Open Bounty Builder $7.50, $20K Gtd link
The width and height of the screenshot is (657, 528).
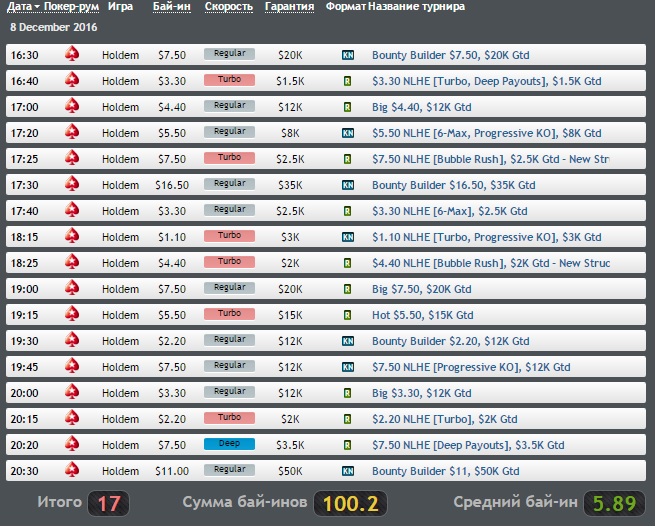(450, 55)
